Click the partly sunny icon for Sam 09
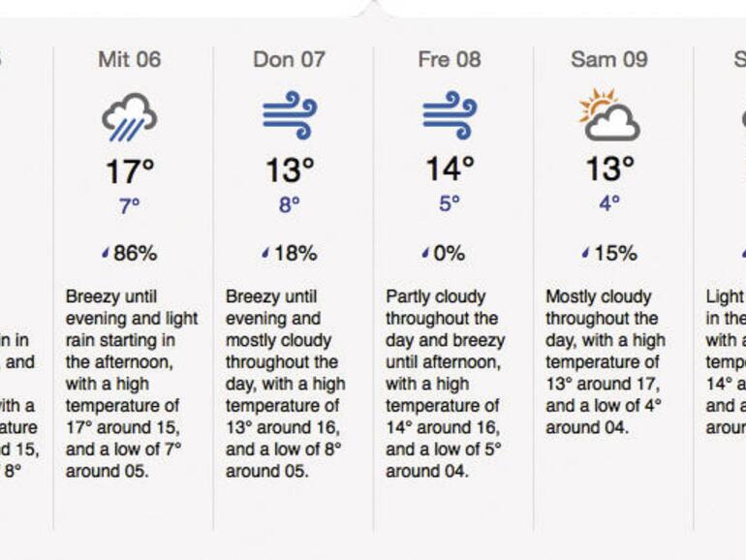Screen dimensions: 746x560 pyautogui.click(x=609, y=116)
